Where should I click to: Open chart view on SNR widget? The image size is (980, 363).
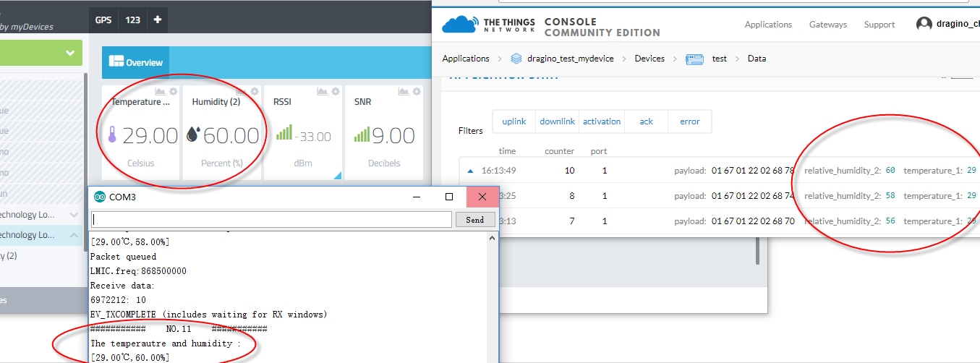[404, 92]
